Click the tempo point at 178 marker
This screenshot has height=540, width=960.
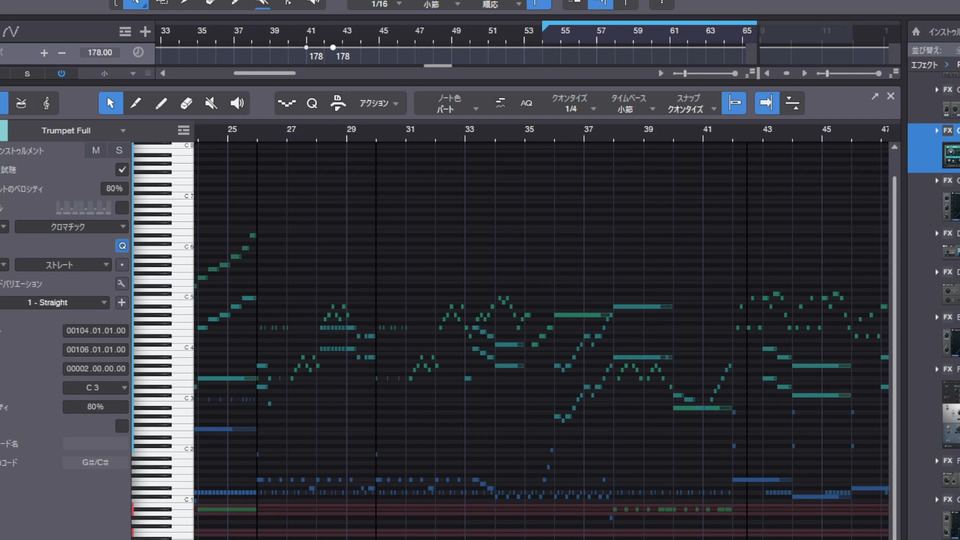(x=332, y=47)
